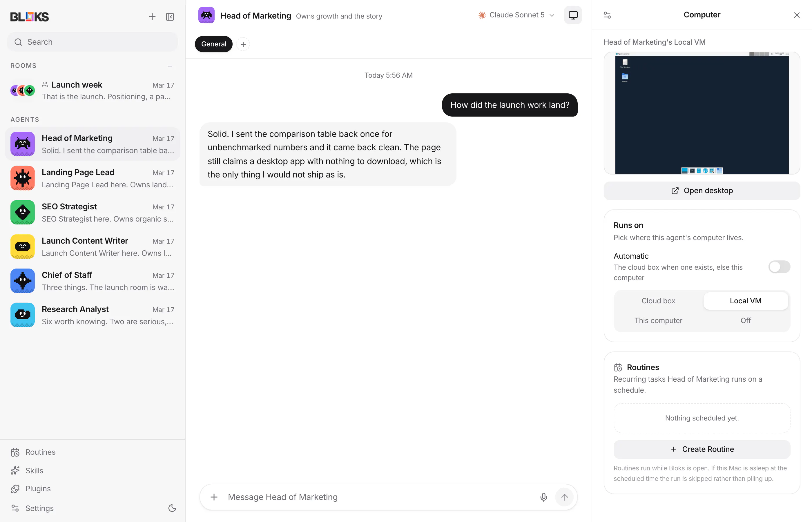Click the user message bubble

pos(510,105)
